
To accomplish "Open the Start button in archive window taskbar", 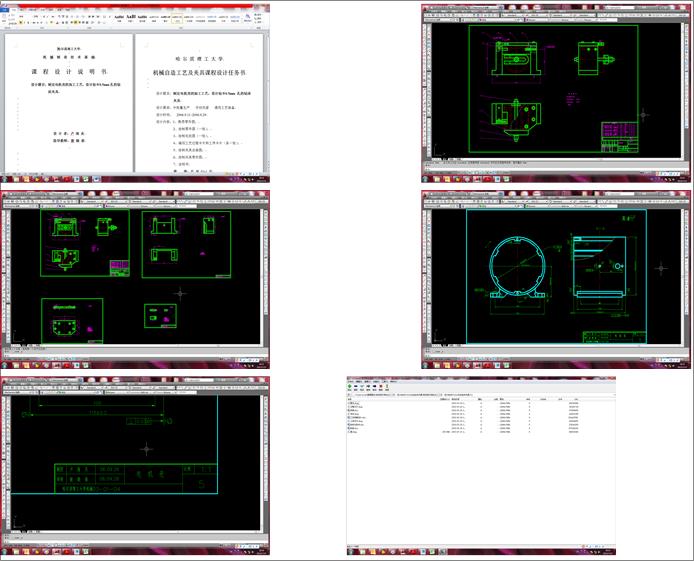I will point(351,552).
